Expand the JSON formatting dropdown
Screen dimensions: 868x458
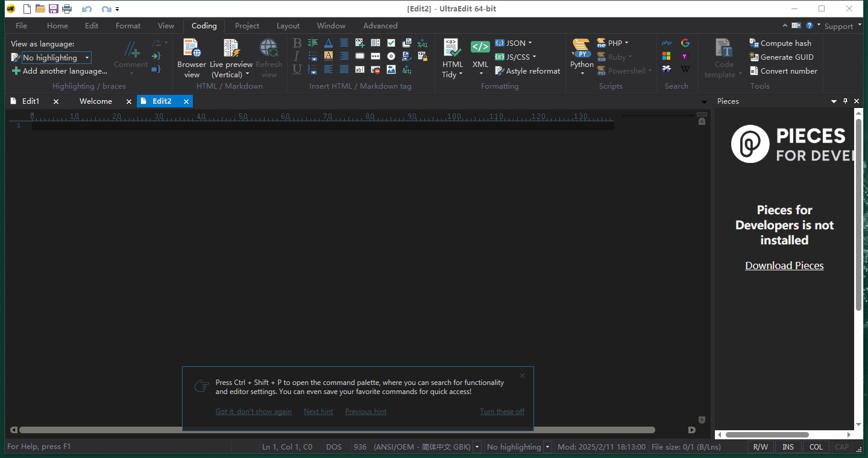click(x=530, y=43)
